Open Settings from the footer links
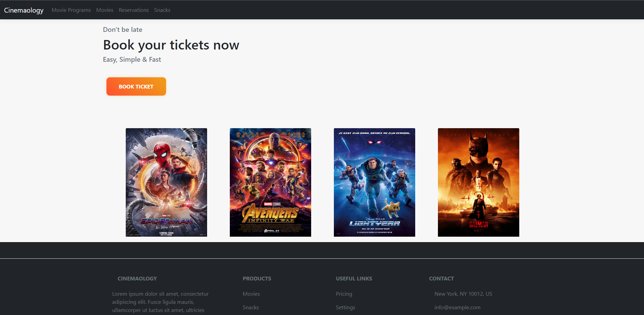This screenshot has height=315, width=644. [345, 307]
